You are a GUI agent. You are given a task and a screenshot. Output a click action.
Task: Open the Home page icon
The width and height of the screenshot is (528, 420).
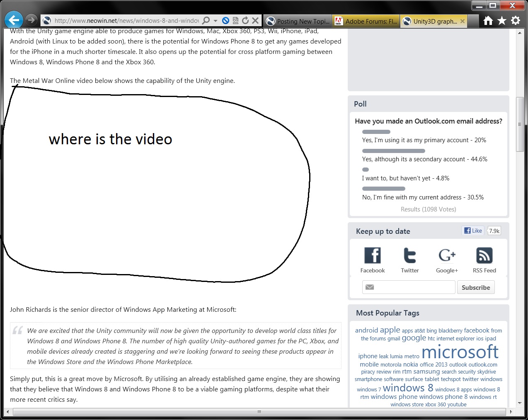click(488, 20)
